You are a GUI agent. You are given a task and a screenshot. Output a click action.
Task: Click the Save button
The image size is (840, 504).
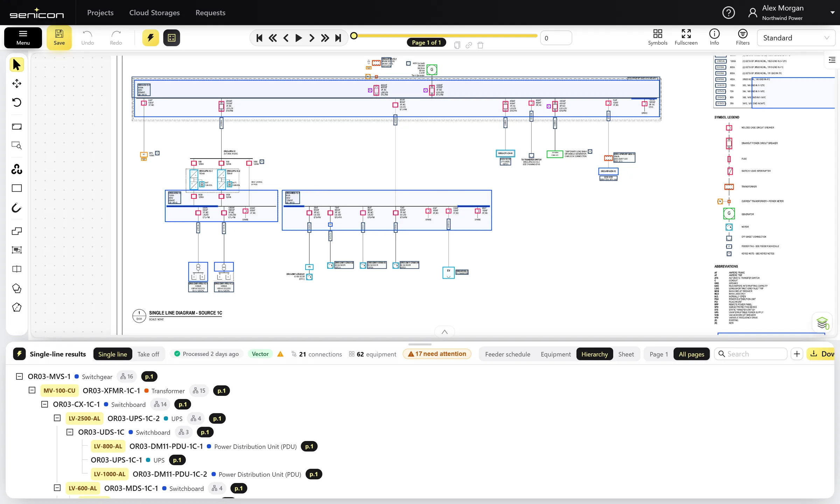(x=59, y=37)
